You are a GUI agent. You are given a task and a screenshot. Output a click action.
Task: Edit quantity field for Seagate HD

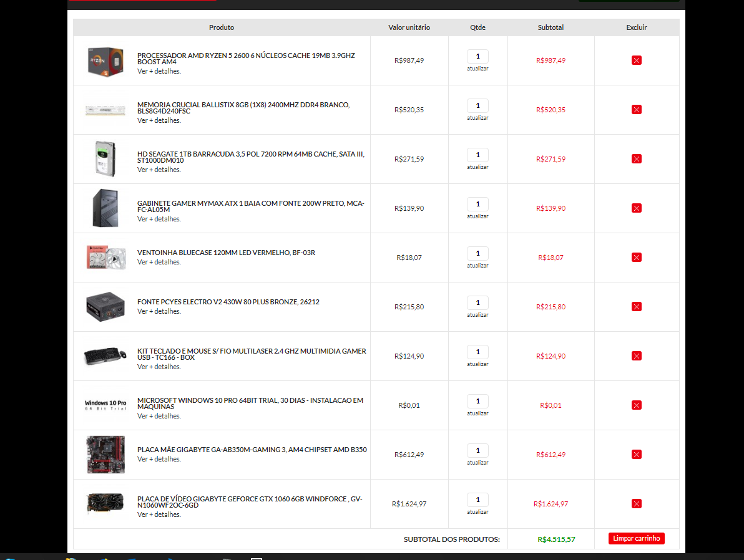[478, 155]
